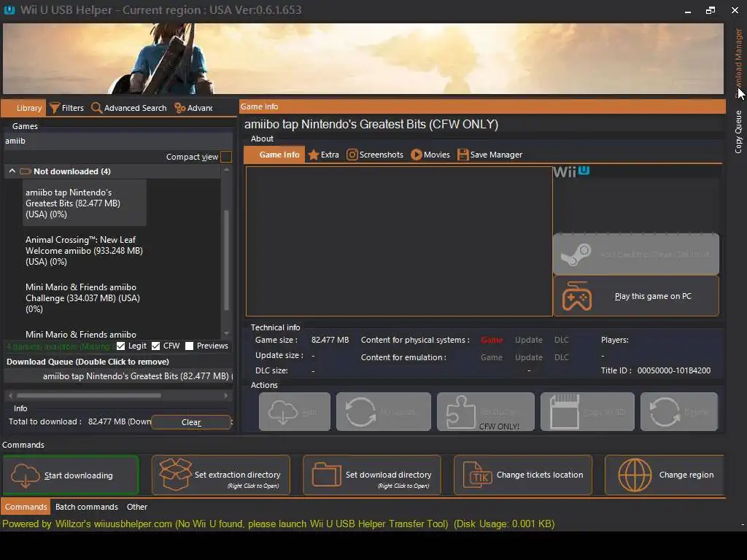Click the download queue left scroll arrow
The width and height of the screenshot is (747, 560).
[x=10, y=395]
